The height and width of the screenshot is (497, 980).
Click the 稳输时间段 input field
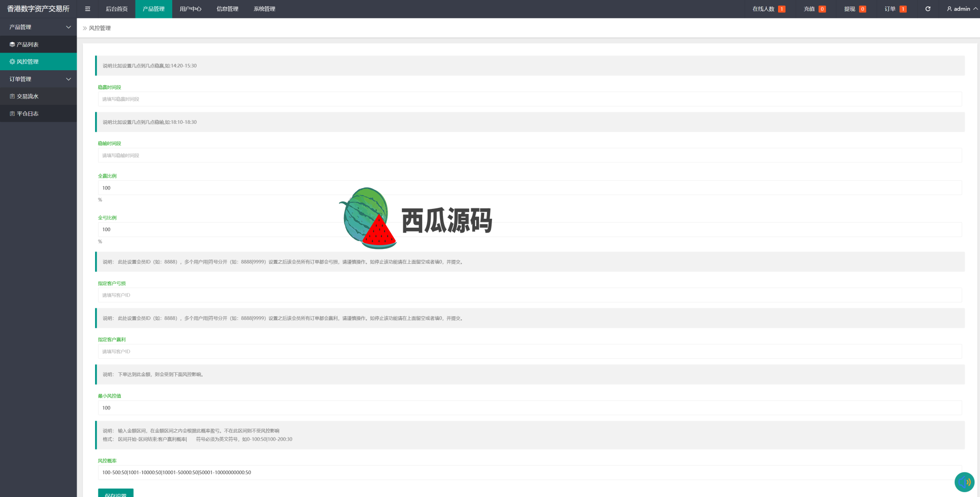(530, 155)
